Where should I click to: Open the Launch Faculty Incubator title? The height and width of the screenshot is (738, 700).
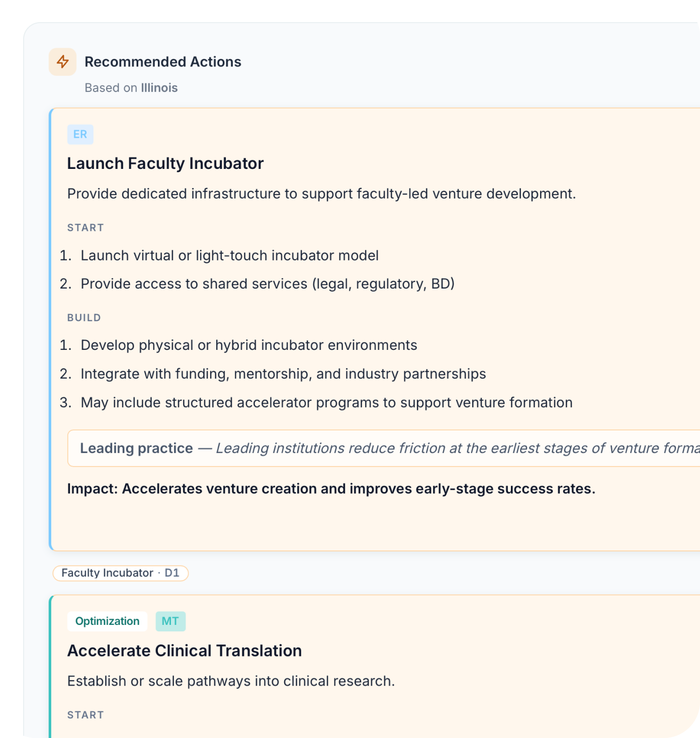coord(165,164)
